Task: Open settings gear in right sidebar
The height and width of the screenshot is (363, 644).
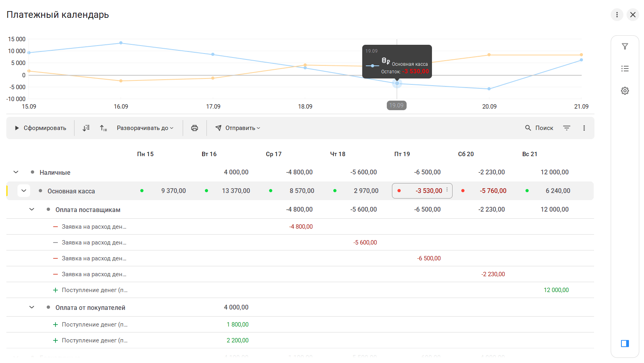Action: (625, 91)
